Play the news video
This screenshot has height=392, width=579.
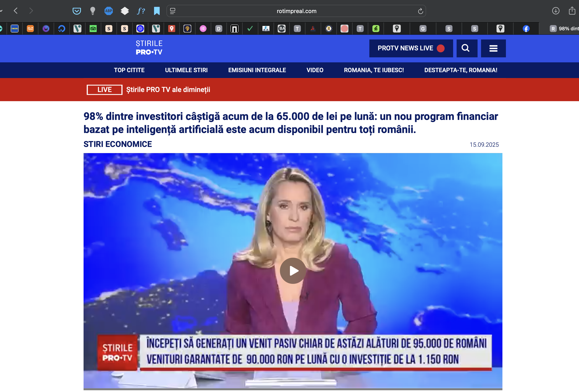click(x=293, y=271)
